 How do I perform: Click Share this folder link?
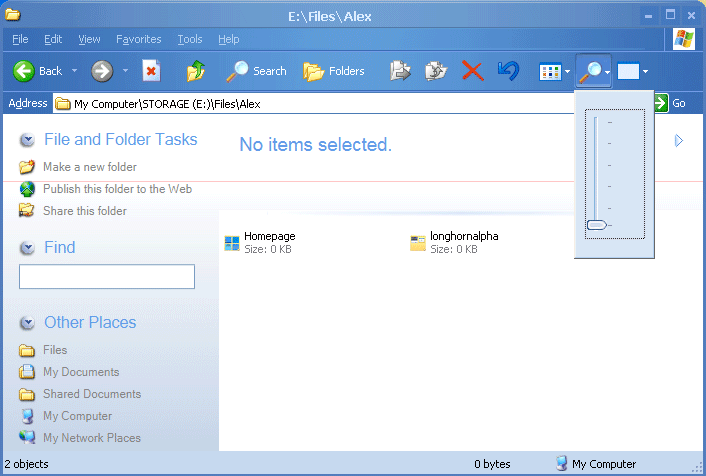click(85, 211)
